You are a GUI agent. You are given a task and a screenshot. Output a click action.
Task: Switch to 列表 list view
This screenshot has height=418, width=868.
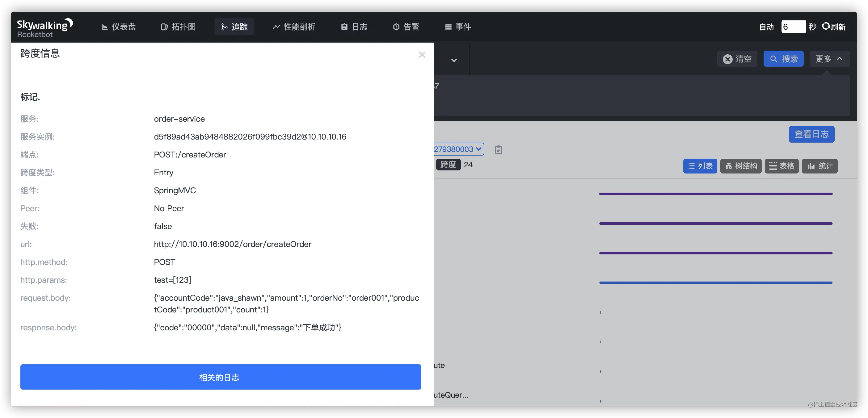pyautogui.click(x=700, y=166)
